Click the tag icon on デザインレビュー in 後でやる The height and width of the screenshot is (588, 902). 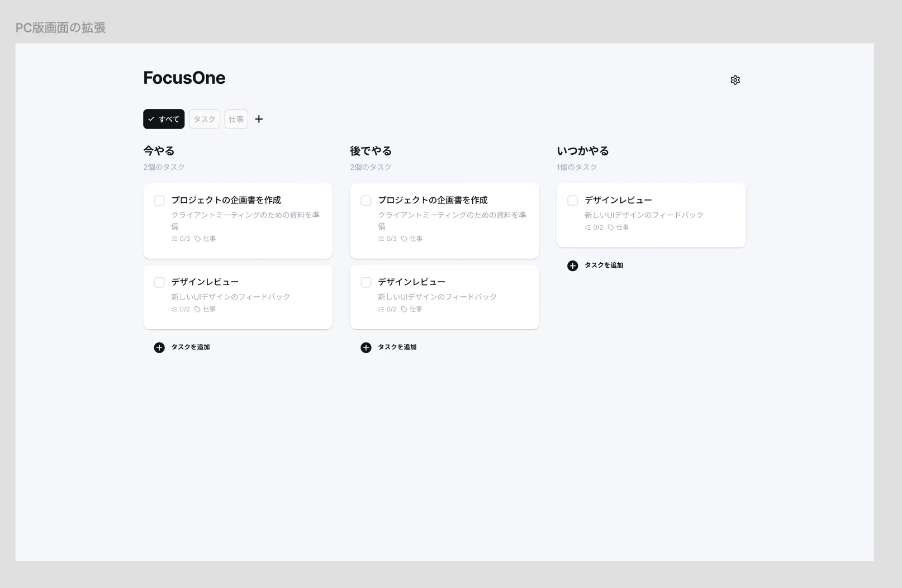pyautogui.click(x=404, y=309)
